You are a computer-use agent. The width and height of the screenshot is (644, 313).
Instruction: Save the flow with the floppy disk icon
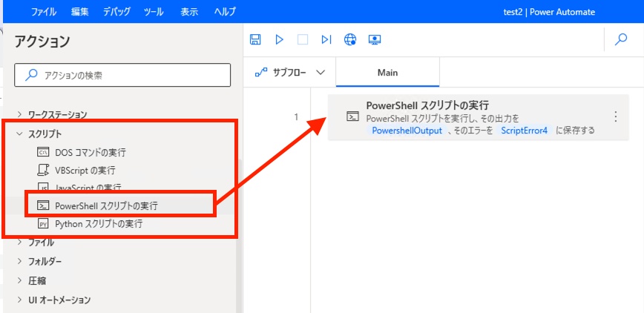[x=255, y=39]
